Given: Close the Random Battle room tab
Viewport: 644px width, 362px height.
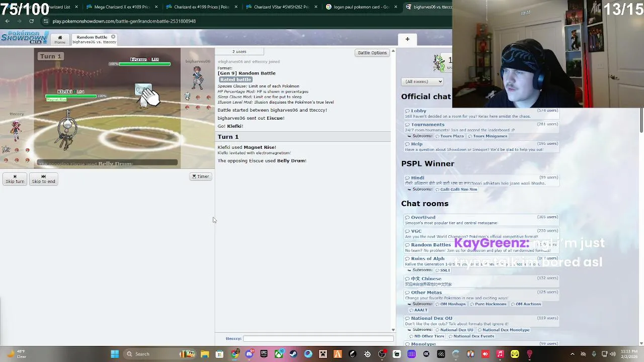Looking at the screenshot, I should pyautogui.click(x=113, y=37).
